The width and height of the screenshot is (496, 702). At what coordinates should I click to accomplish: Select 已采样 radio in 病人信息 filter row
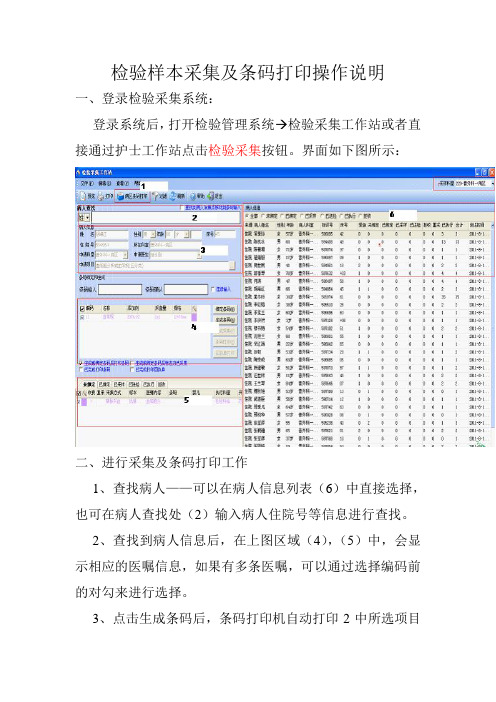302,216
